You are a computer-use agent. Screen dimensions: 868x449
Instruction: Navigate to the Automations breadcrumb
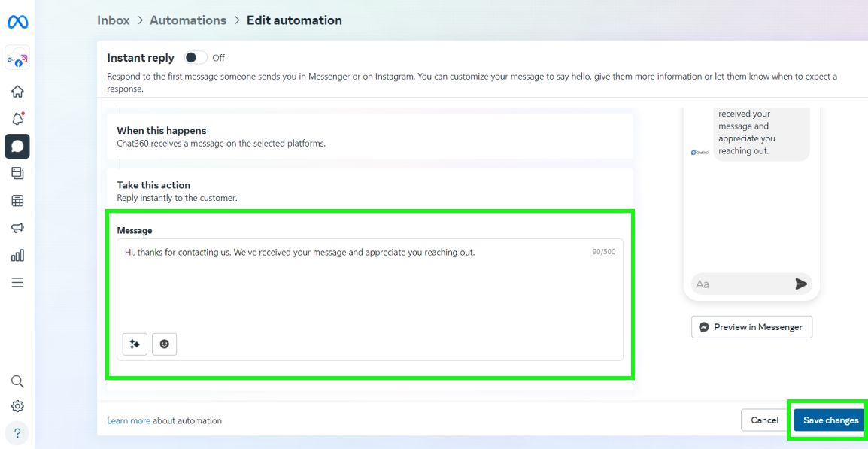tap(188, 20)
